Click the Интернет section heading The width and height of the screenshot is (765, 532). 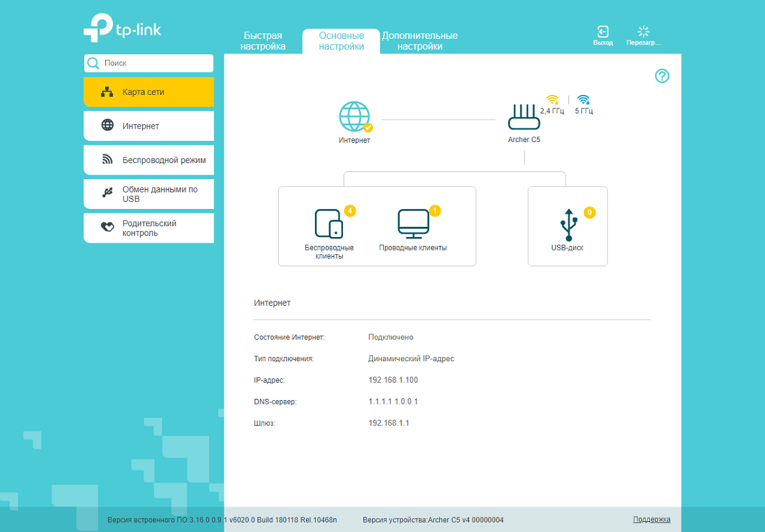(272, 303)
